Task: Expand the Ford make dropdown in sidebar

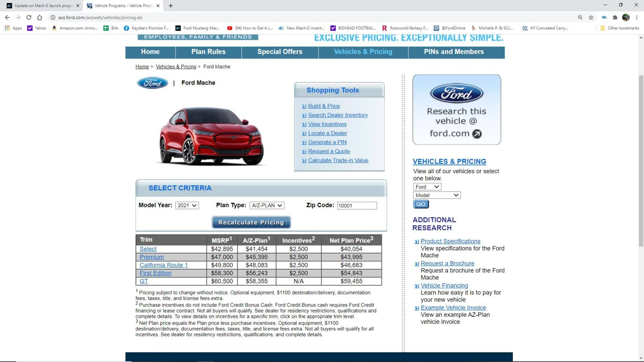Action: (x=427, y=187)
